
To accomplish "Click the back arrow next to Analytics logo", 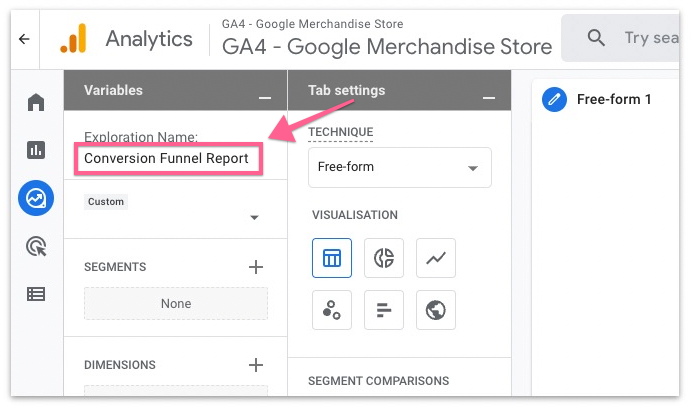I will (x=24, y=40).
